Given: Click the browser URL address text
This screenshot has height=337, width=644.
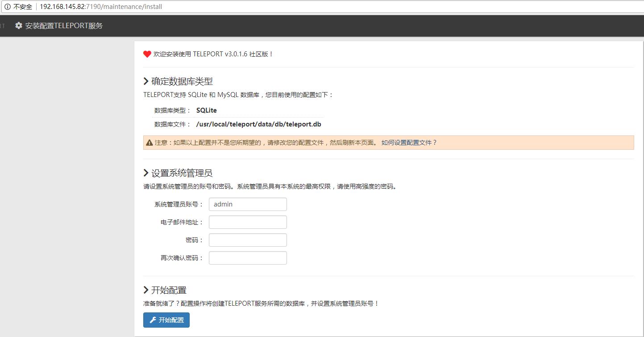Looking at the screenshot, I should click(x=101, y=7).
